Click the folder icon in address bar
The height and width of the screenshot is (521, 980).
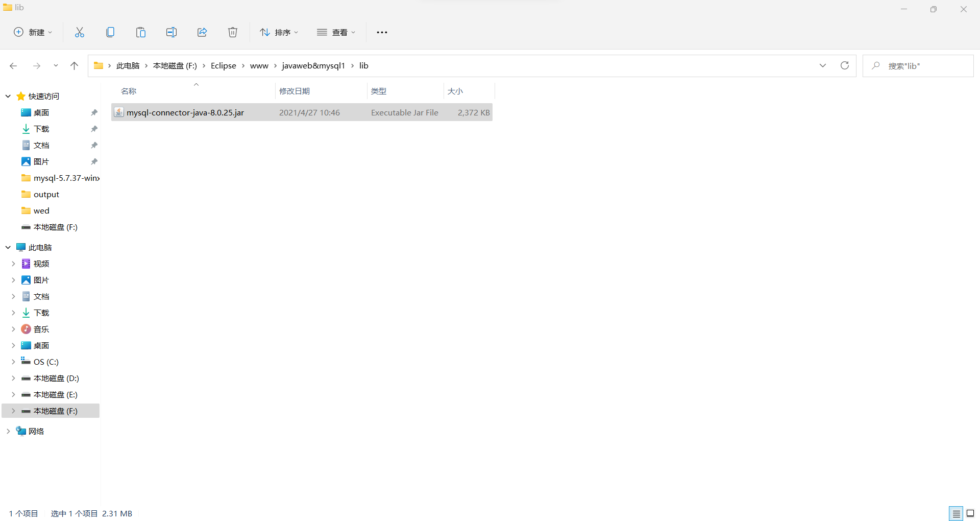tap(99, 65)
